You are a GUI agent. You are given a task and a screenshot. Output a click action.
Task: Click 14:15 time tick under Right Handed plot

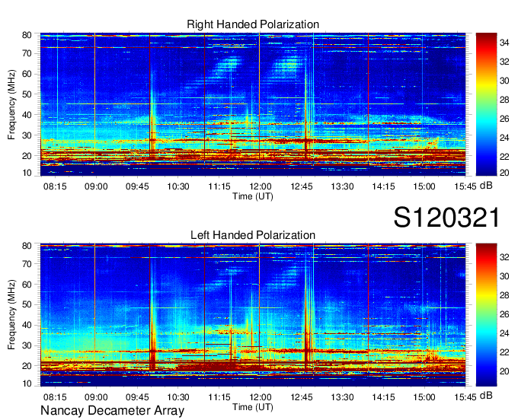click(383, 186)
